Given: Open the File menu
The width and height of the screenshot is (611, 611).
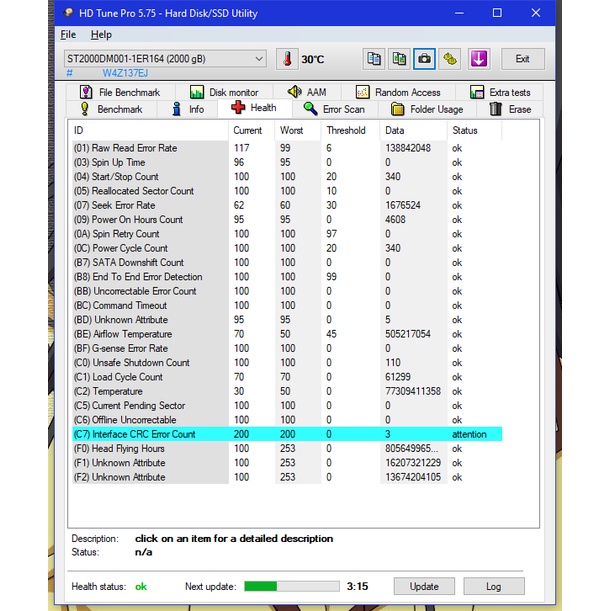Looking at the screenshot, I should coord(68,34).
